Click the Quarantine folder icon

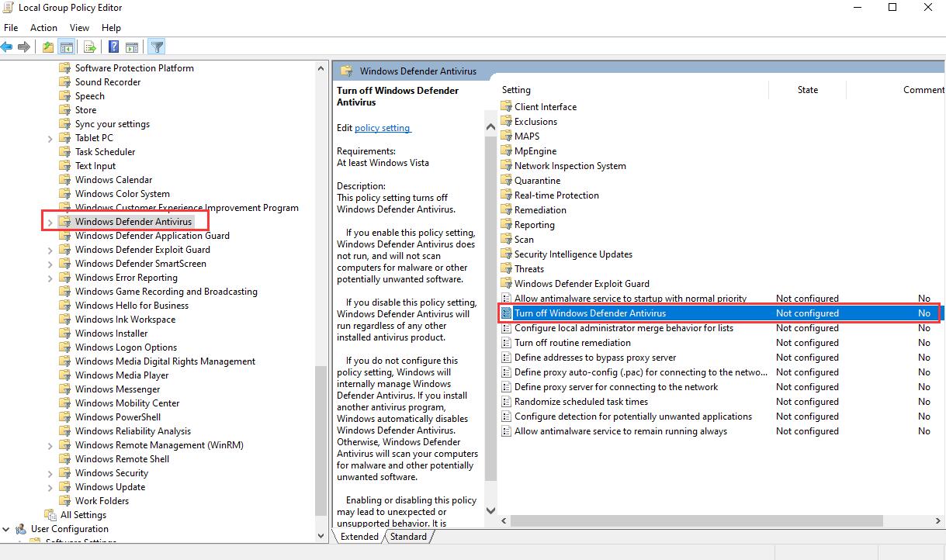point(507,181)
